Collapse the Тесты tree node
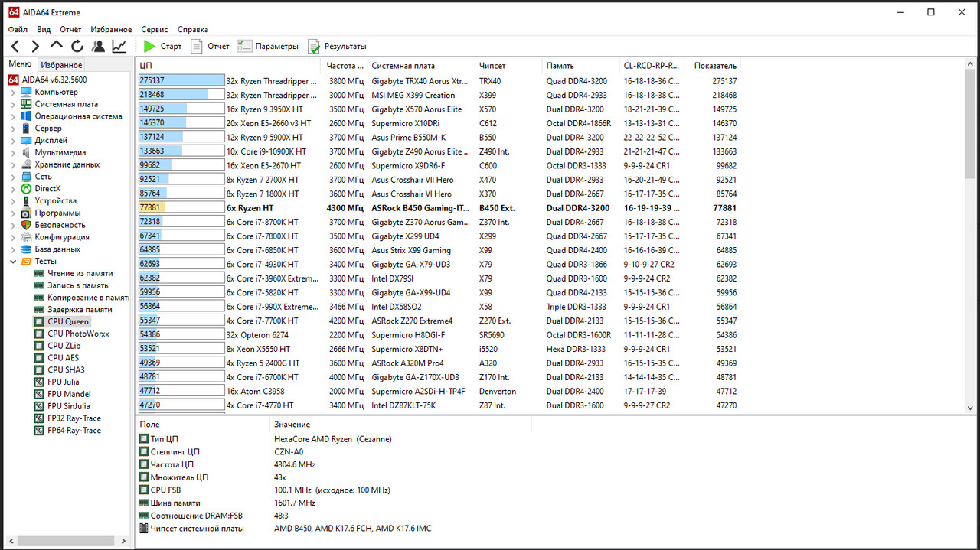Image resolution: width=980 pixels, height=550 pixels. [x=12, y=262]
